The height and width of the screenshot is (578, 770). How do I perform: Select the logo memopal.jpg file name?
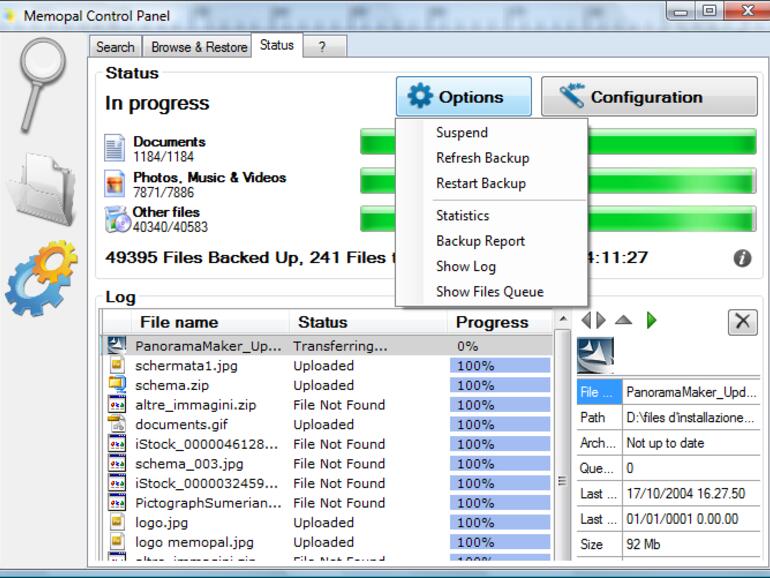[x=194, y=543]
